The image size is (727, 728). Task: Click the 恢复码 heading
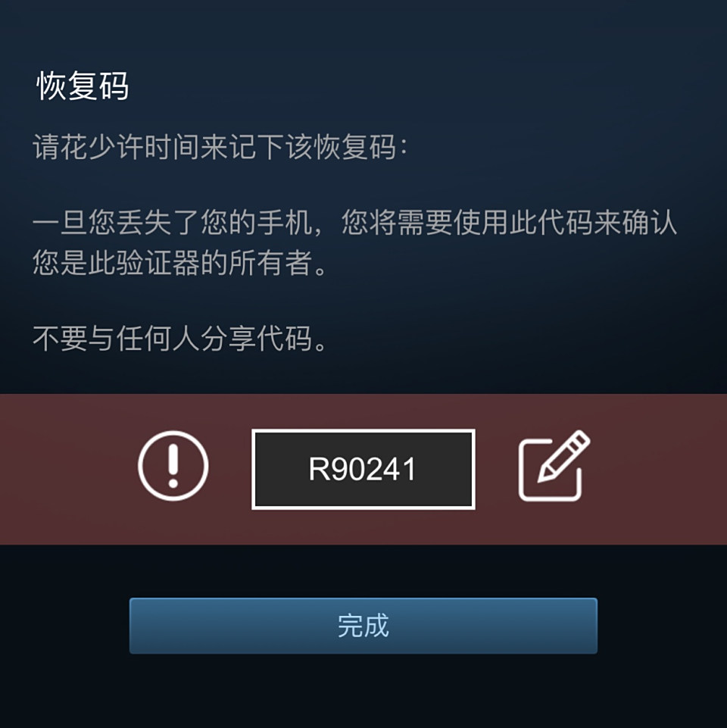[x=83, y=86]
